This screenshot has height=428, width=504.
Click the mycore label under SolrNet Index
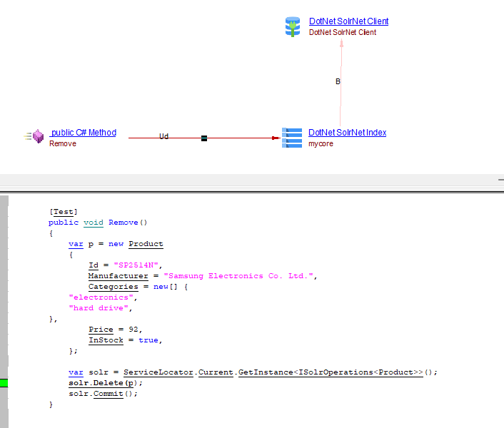click(x=321, y=143)
